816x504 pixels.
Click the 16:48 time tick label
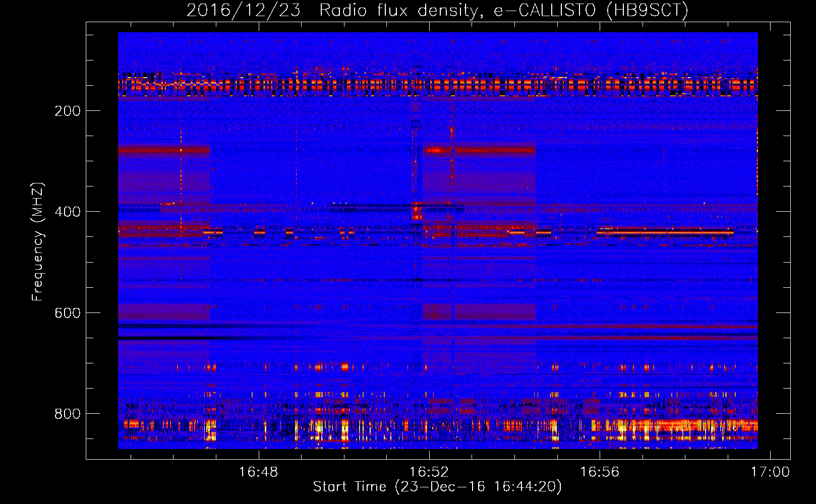[258, 472]
